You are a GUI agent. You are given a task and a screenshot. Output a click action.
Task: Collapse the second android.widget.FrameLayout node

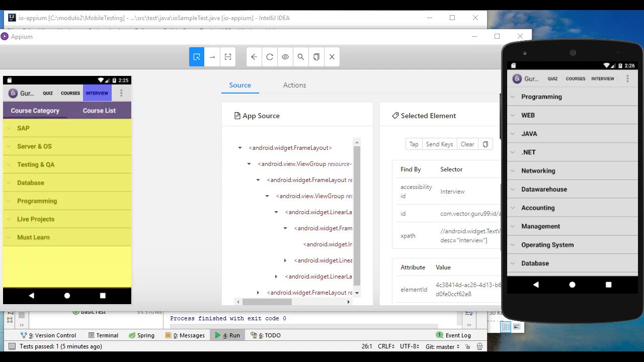point(258,180)
